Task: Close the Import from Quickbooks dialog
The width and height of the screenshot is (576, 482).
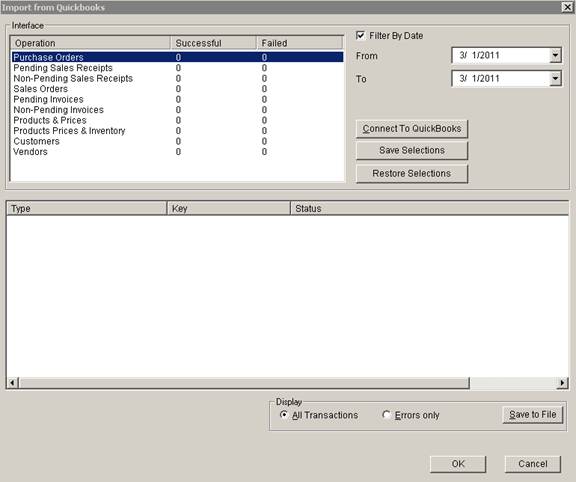Action: click(x=567, y=7)
